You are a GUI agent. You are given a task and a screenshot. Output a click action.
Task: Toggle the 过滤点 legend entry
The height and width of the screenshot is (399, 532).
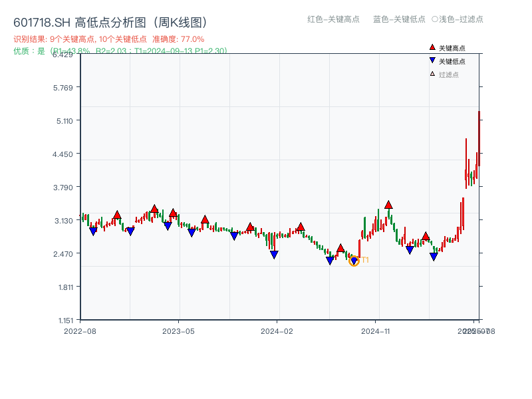click(x=444, y=74)
